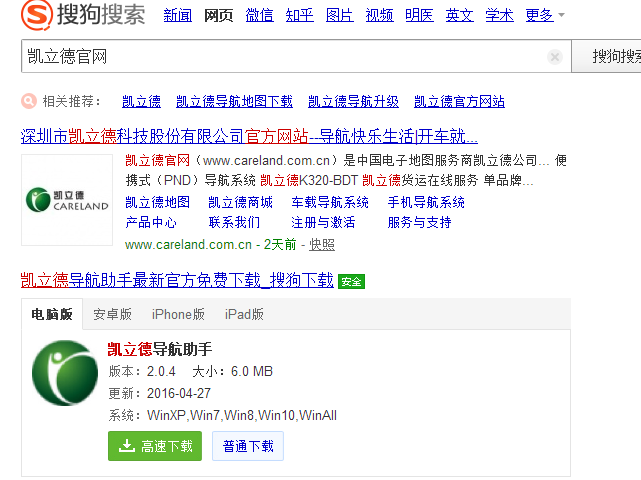The image size is (641, 480).
Task: Switch to the iPhone版 tab
Action: (178, 314)
